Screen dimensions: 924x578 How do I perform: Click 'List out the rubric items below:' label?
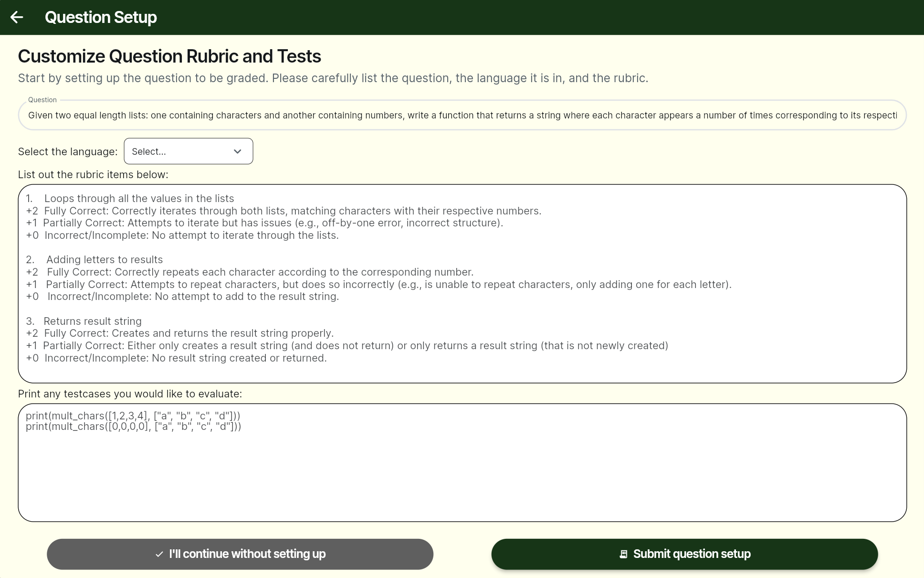tap(93, 174)
